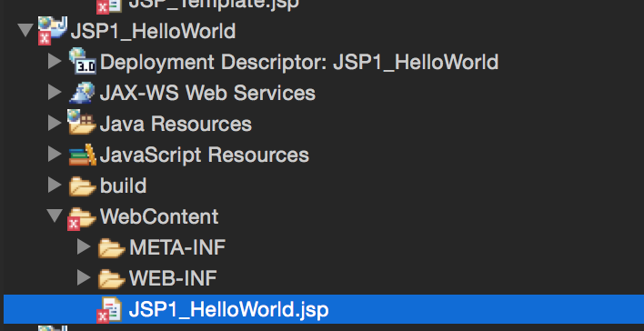Select the JSP1_HelloWorld.jsp file name
This screenshot has width=644, height=331.
tap(229, 310)
